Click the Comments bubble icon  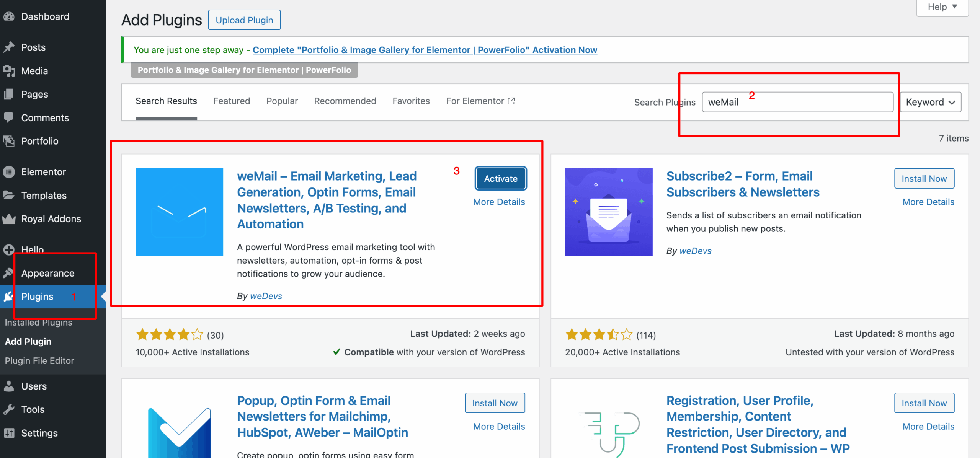(9, 117)
